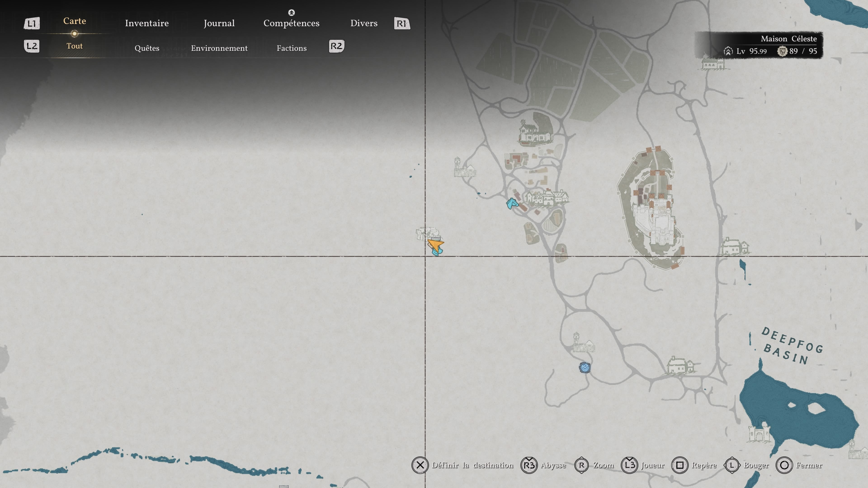This screenshot has height=488, width=868.
Task: Select the Tout map filter
Action: coord(74,46)
